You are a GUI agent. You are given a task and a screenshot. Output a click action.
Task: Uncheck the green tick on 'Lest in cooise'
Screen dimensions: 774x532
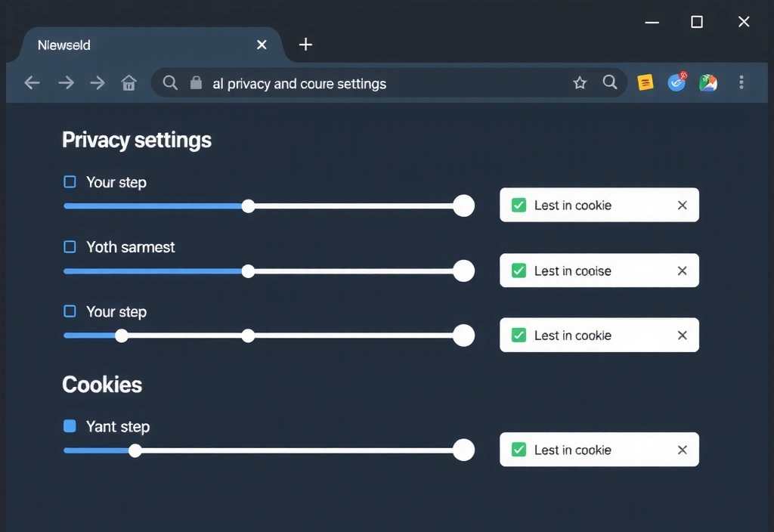tap(519, 270)
